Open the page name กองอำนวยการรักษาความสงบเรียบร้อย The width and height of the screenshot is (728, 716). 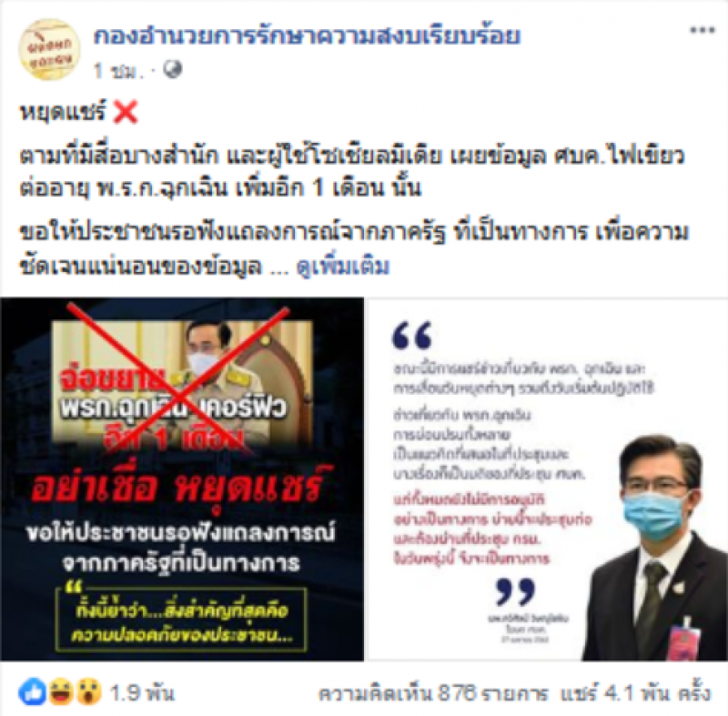[x=307, y=35]
